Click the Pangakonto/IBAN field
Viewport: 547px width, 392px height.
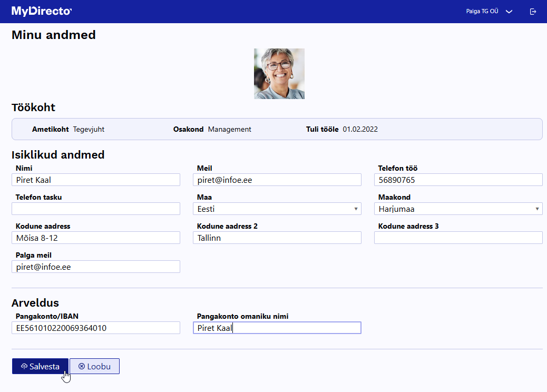pyautogui.click(x=96, y=328)
